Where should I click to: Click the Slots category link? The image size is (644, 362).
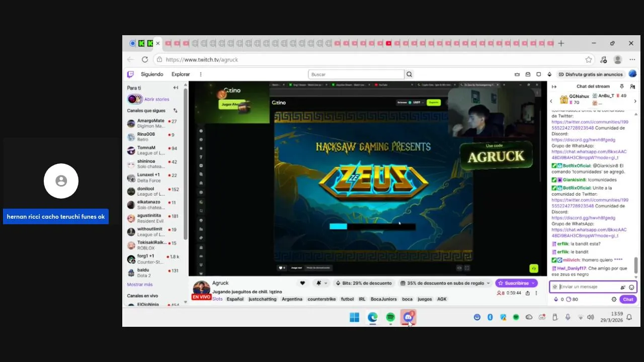tap(217, 299)
